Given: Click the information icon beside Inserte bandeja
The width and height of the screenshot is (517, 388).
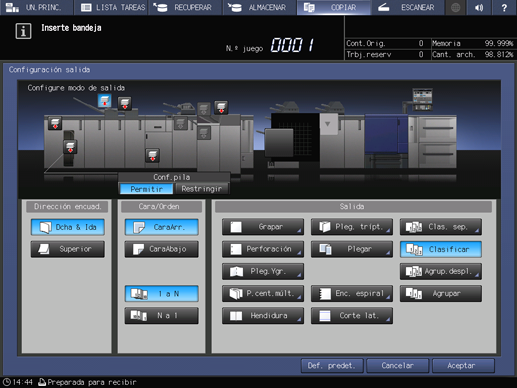Looking at the screenshot, I should 23,31.
